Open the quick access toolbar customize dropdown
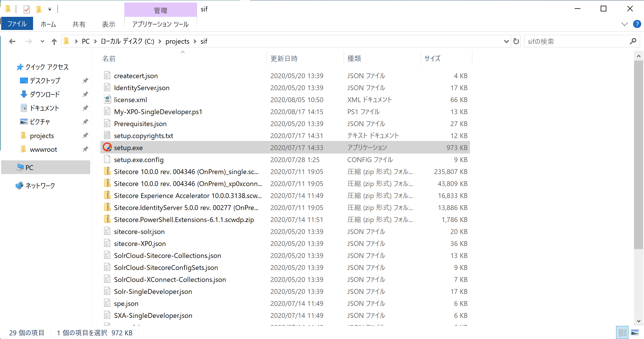This screenshot has width=644, height=339. point(50,9)
